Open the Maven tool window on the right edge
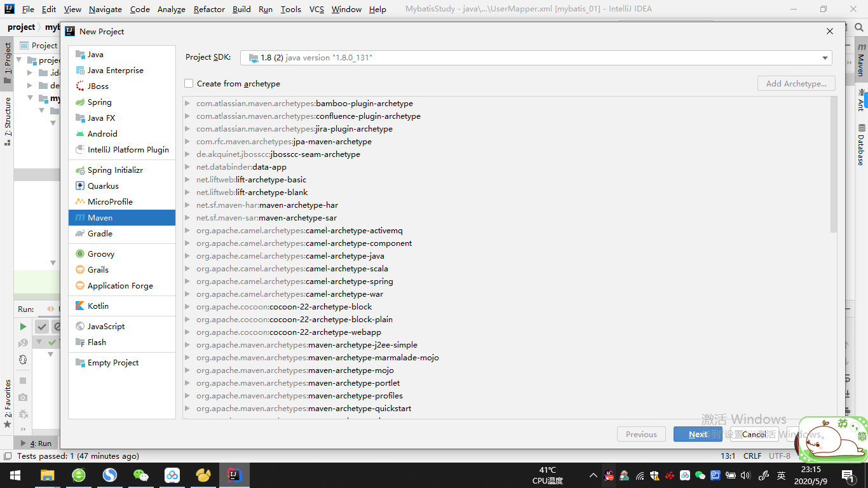The width and height of the screenshot is (868, 488). point(861,60)
